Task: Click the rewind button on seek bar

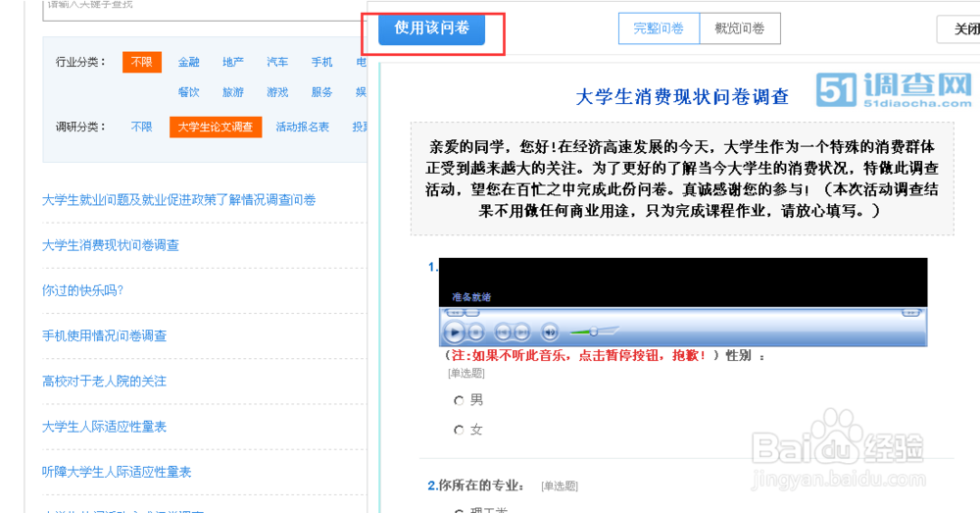Action: 455,313
